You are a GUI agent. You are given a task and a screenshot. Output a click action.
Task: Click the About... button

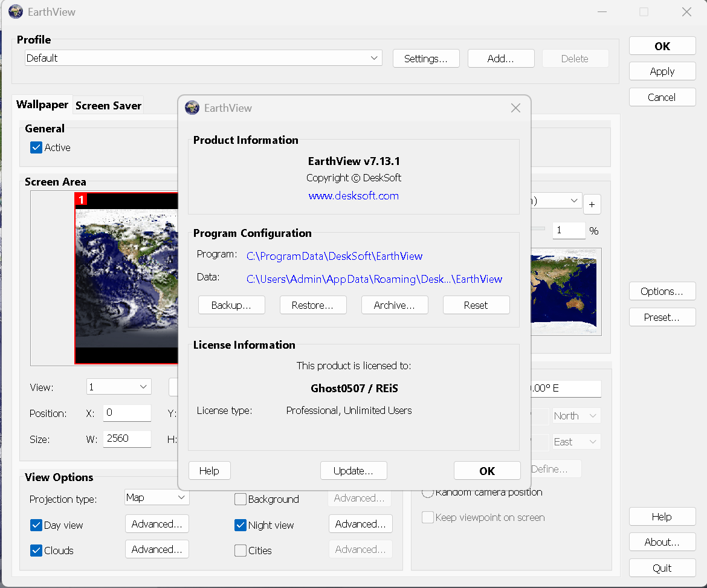(x=662, y=542)
